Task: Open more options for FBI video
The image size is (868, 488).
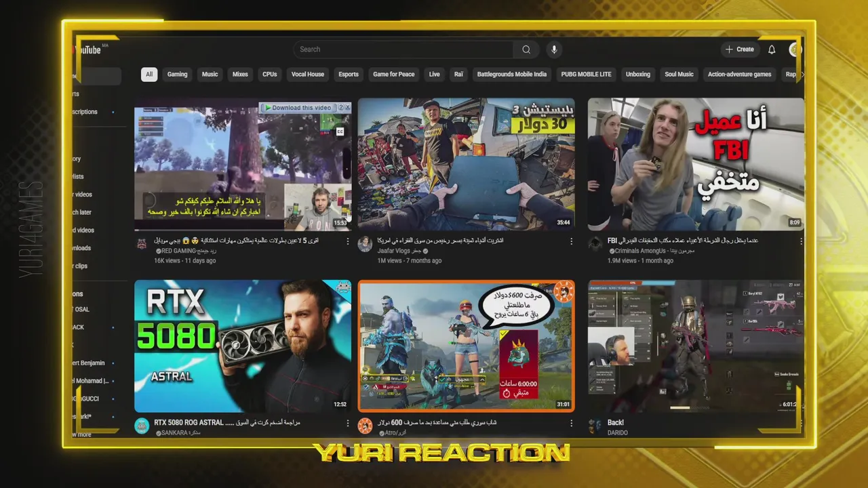Action: coord(801,241)
